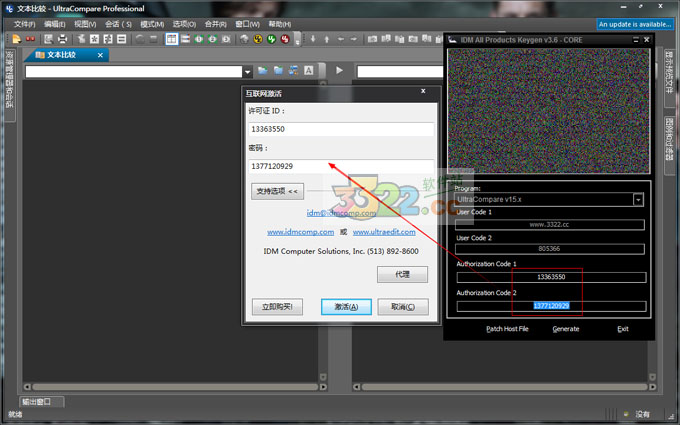Screen dimensions: 680x425
Task: Click the yellow UltraEdit round icon
Action: click(258, 39)
